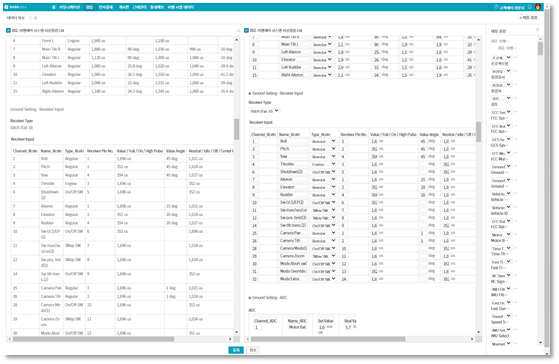
Task: Click the ellipsis icon beside Time Th dropdown
Action: (516, 248)
